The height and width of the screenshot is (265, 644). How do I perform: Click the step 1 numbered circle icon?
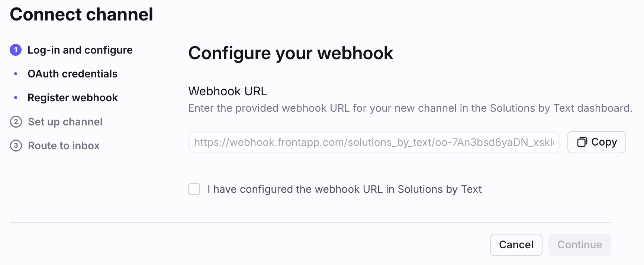pyautogui.click(x=16, y=50)
